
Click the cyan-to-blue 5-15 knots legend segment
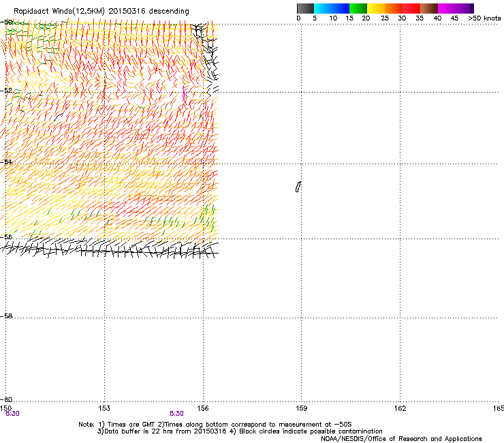(332, 8)
